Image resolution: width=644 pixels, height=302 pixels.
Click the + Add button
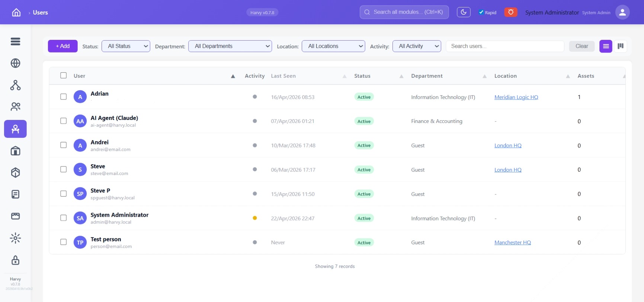click(x=63, y=46)
